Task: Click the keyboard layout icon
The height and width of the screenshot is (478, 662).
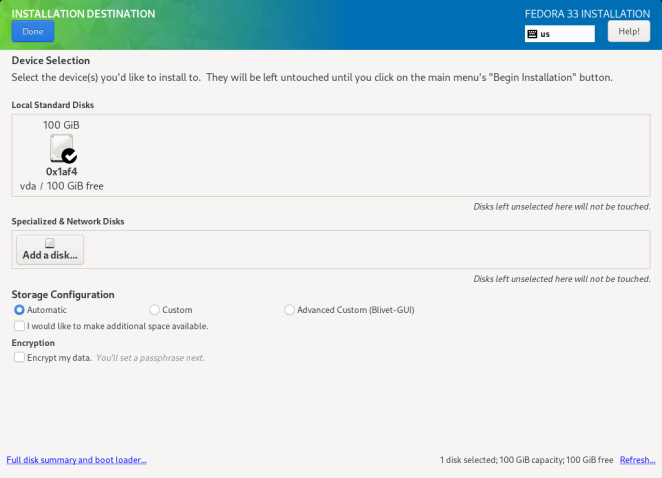Action: (532, 33)
